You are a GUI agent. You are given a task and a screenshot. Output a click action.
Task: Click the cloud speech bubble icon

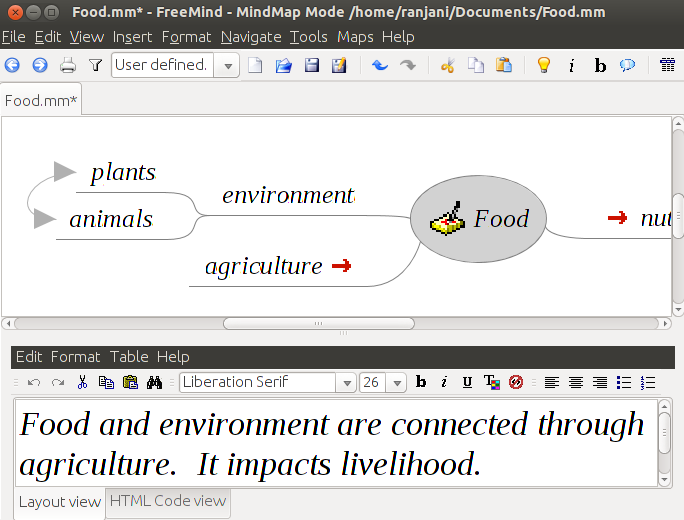pyautogui.click(x=627, y=65)
